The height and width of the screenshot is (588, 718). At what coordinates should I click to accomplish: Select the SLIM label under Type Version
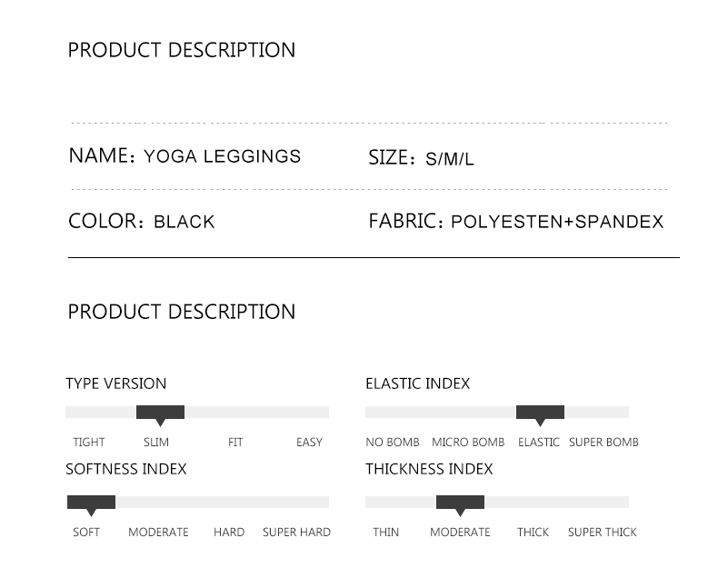[x=156, y=443]
